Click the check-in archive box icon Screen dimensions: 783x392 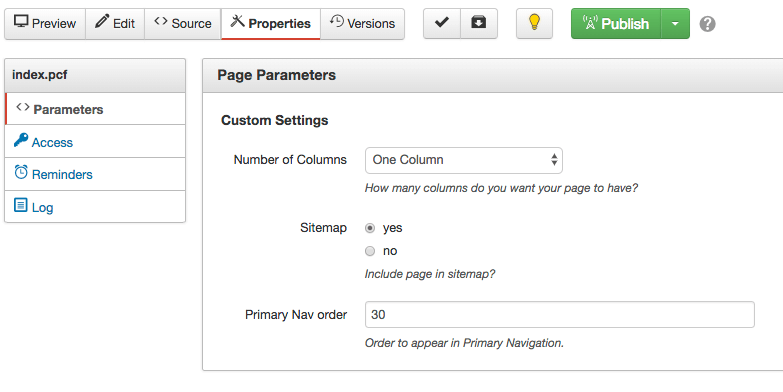click(x=479, y=23)
